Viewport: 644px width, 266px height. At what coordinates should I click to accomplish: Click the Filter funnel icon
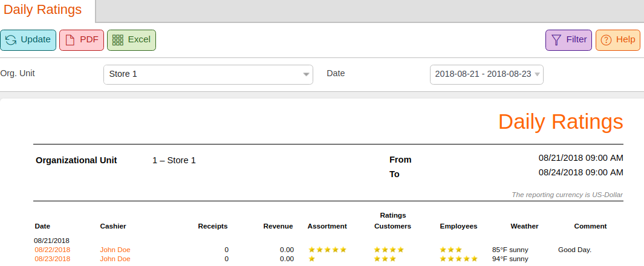tap(556, 40)
